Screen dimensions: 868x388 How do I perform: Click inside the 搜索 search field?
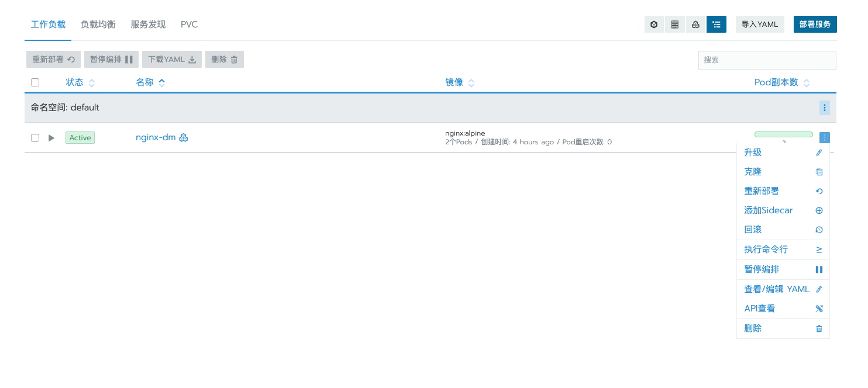point(767,60)
